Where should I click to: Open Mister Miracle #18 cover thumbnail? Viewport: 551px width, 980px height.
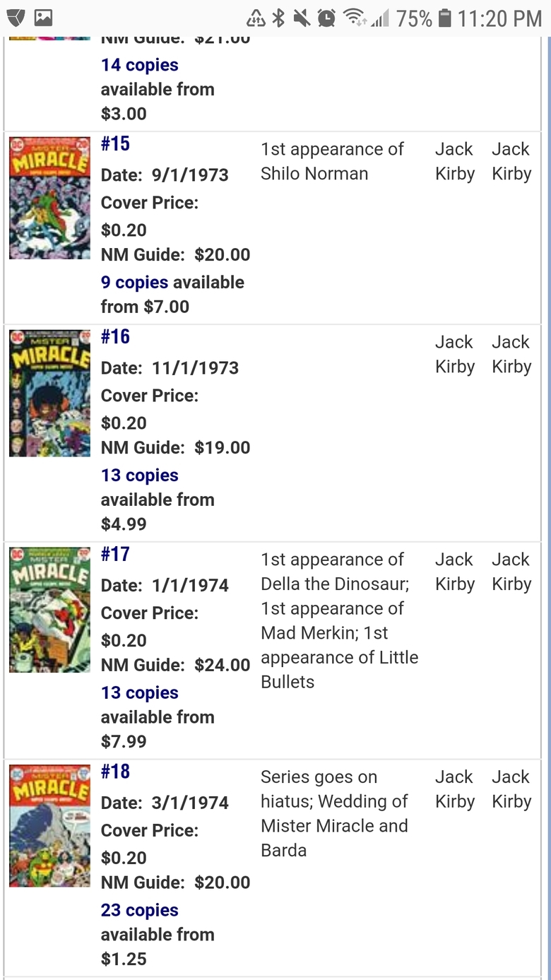(x=49, y=826)
